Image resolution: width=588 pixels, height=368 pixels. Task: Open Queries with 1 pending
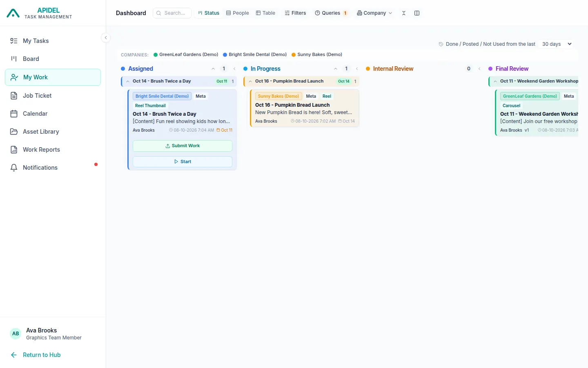click(331, 13)
